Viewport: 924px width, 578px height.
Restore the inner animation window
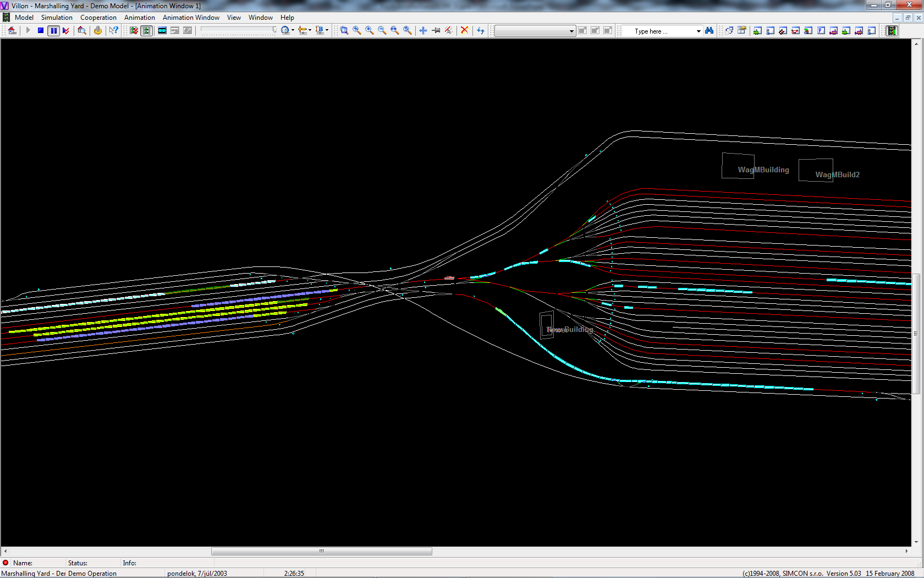pyautogui.click(x=908, y=18)
